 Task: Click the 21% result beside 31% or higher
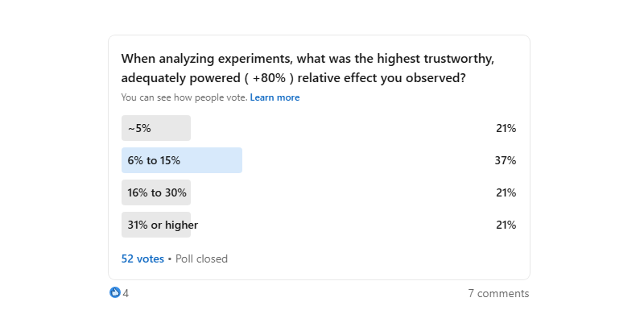click(506, 225)
